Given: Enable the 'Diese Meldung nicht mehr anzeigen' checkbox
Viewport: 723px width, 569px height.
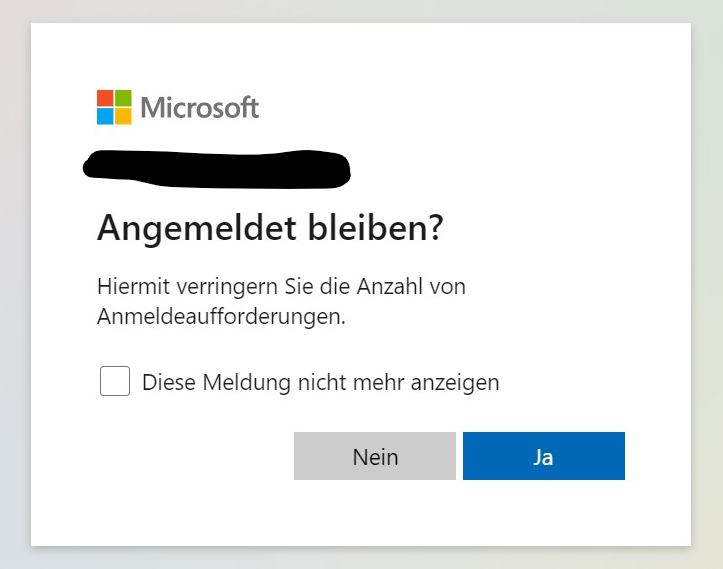Looking at the screenshot, I should (x=115, y=381).
